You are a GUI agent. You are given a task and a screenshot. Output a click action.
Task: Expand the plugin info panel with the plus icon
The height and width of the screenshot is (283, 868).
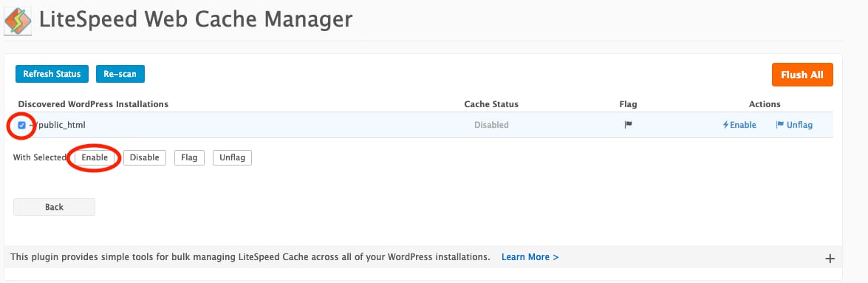point(830,258)
